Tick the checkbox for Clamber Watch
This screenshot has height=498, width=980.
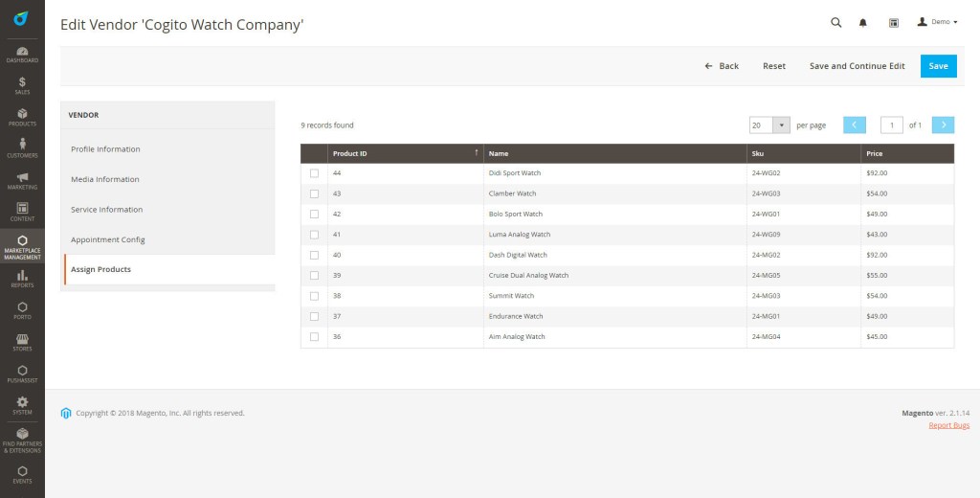tap(314, 194)
